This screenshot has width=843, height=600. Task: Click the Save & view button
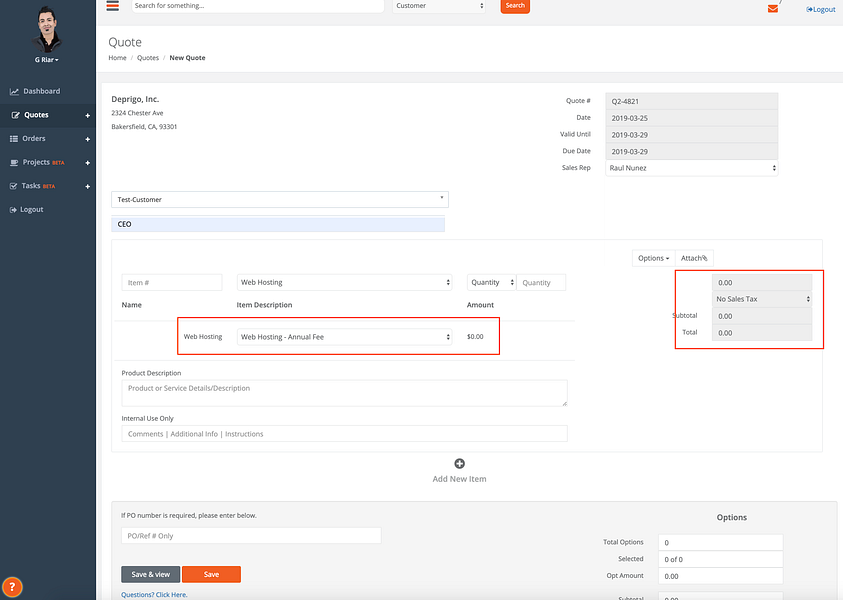click(x=151, y=575)
